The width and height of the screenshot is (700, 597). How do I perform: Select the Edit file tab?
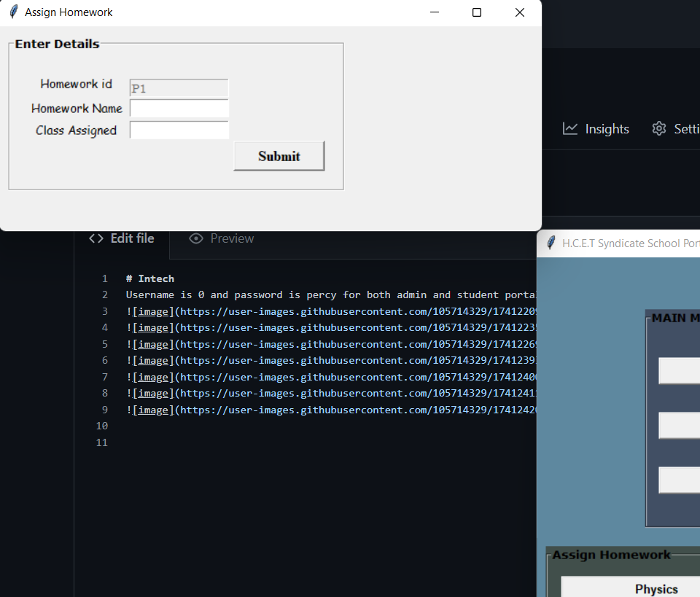[132, 238]
